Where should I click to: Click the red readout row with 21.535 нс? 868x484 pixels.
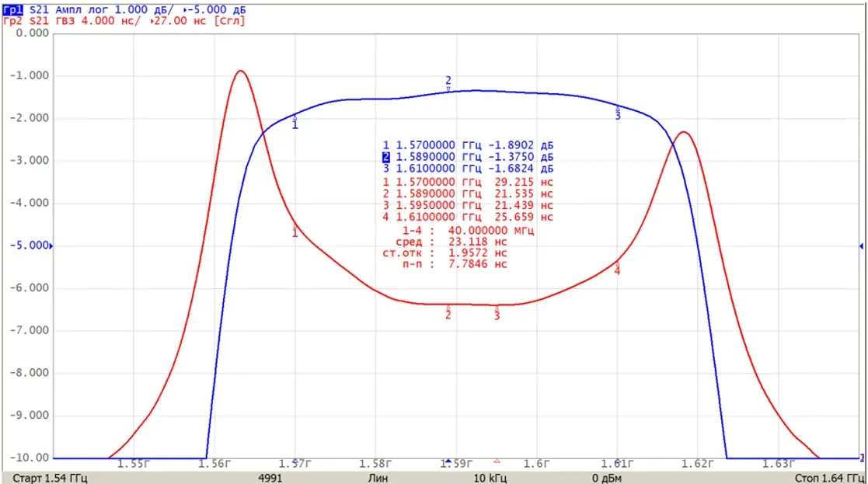click(468, 193)
